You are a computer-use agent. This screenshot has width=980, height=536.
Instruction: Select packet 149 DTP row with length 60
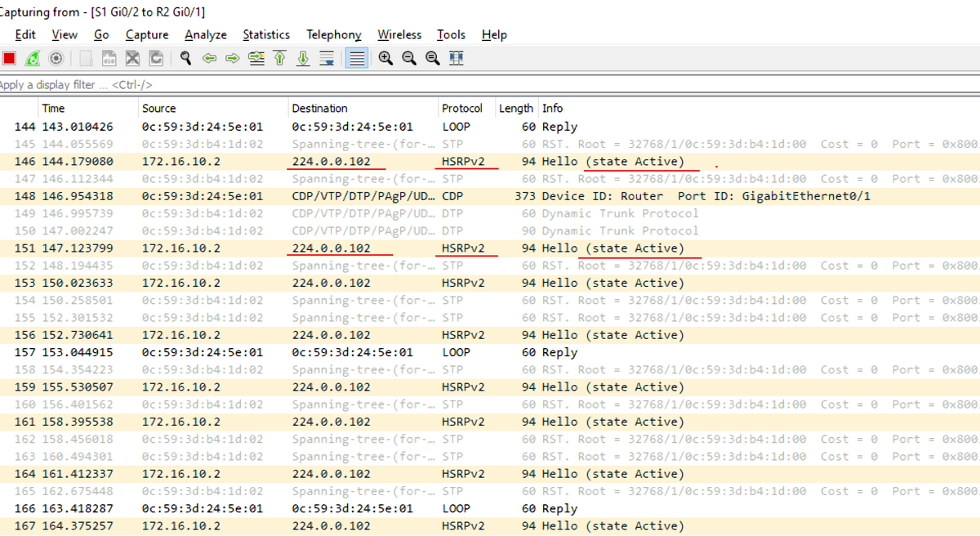(x=490, y=213)
